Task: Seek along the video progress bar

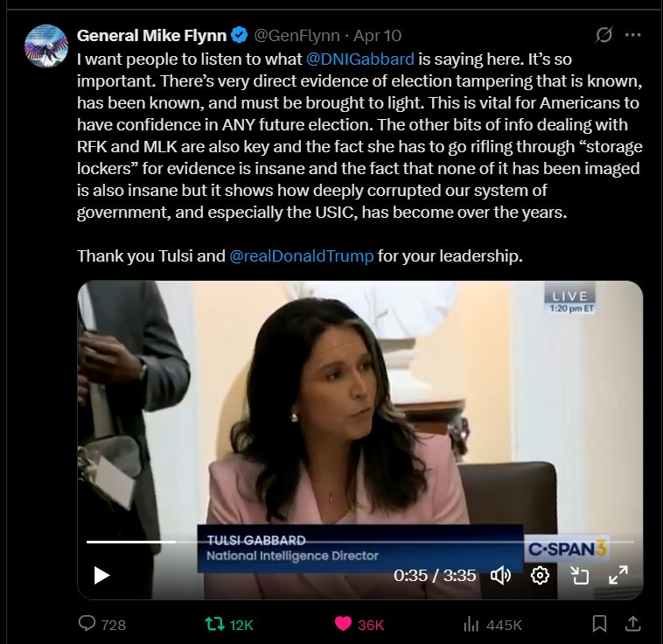Action: tap(360, 542)
